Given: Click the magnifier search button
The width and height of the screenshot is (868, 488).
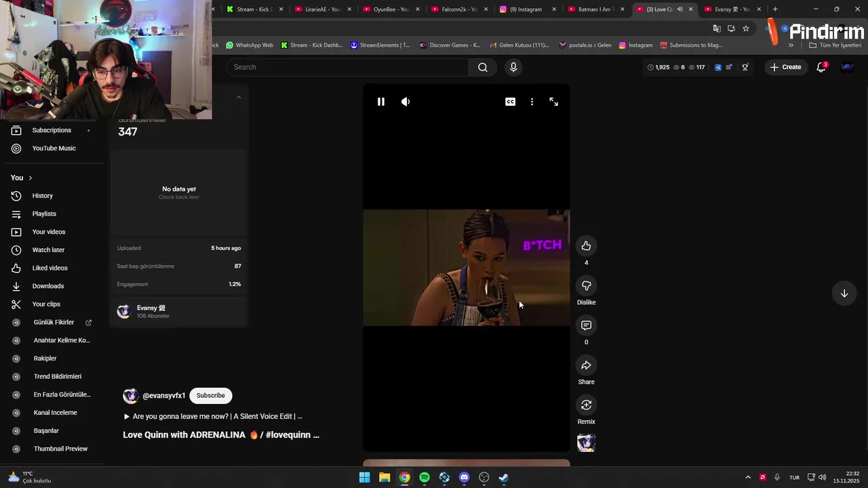Looking at the screenshot, I should click(x=483, y=67).
